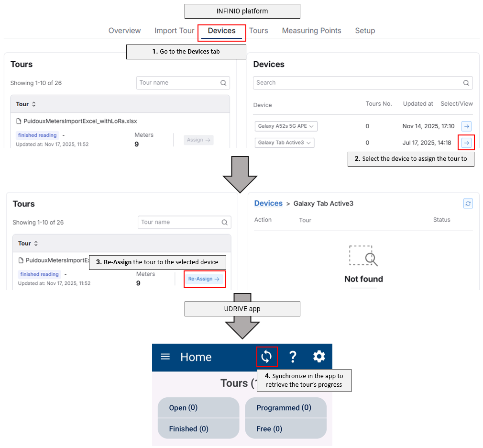Click search icon in Devices search box

tap(466, 83)
